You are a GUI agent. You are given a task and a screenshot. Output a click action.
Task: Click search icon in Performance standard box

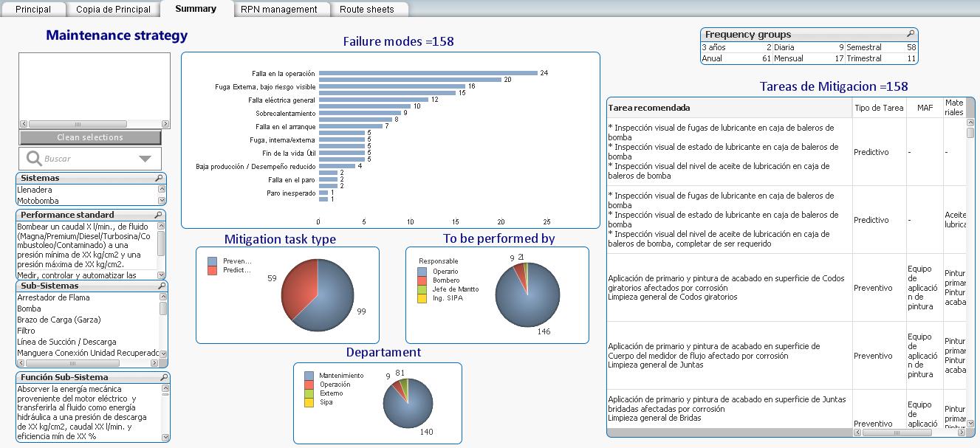click(x=159, y=216)
